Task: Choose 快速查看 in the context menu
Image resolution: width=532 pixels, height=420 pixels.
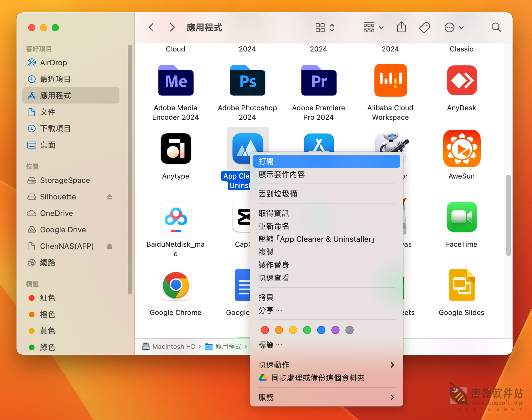Action: pos(327,278)
